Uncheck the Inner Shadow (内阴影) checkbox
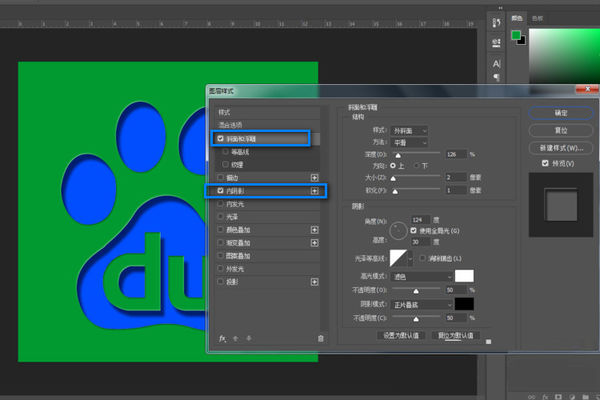 [x=220, y=191]
